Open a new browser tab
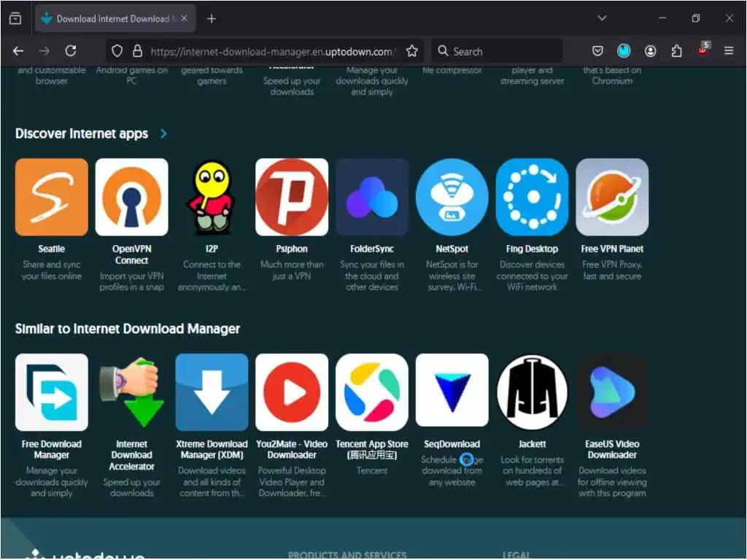 coord(212,18)
